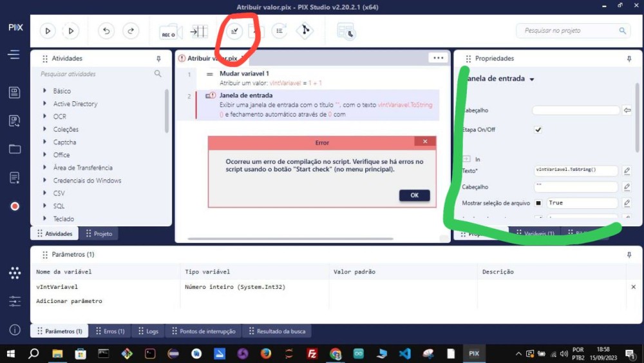Image resolution: width=644 pixels, height=363 pixels.
Task: Open the settings sliders sidebar icon
Action: click(x=15, y=301)
